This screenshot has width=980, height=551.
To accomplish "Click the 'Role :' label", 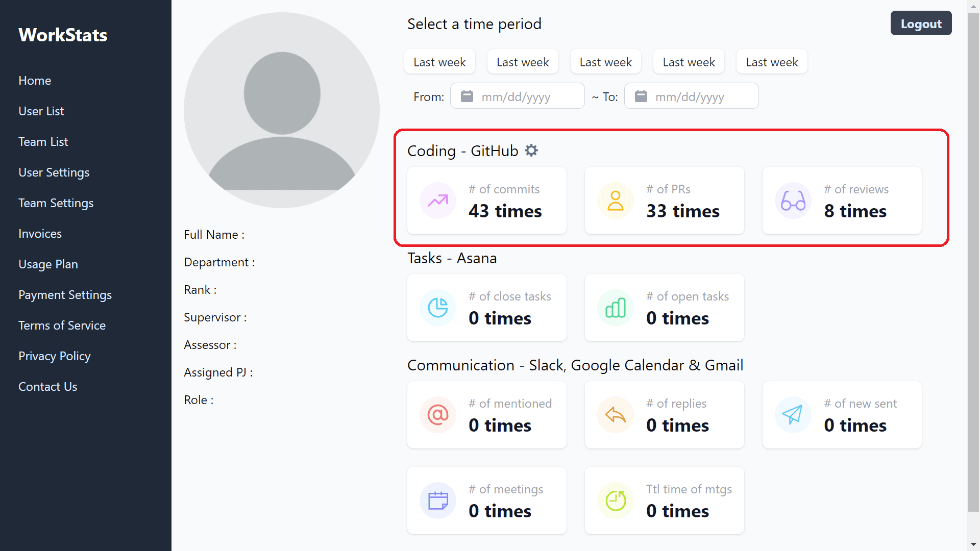I will [199, 400].
